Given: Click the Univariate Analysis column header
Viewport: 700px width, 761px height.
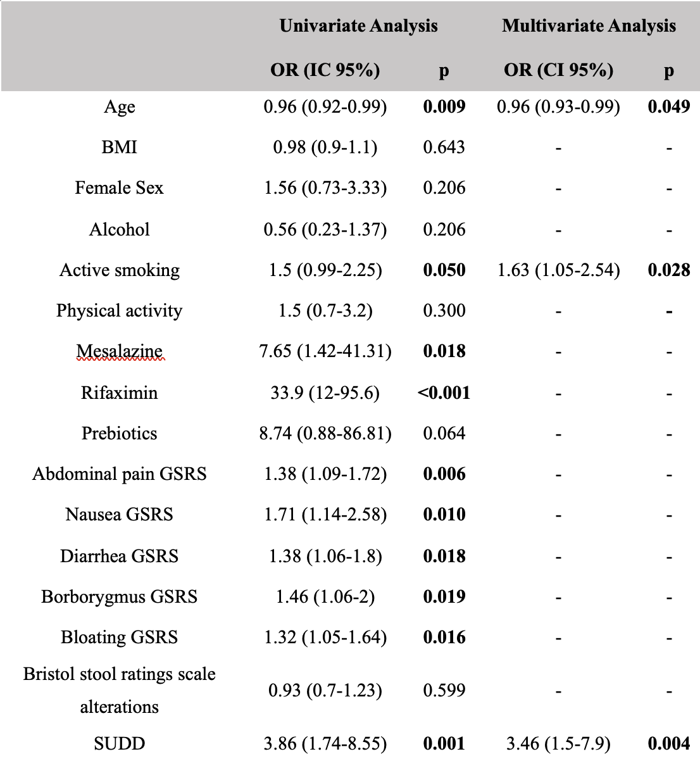Looking at the screenshot, I should tap(358, 26).
